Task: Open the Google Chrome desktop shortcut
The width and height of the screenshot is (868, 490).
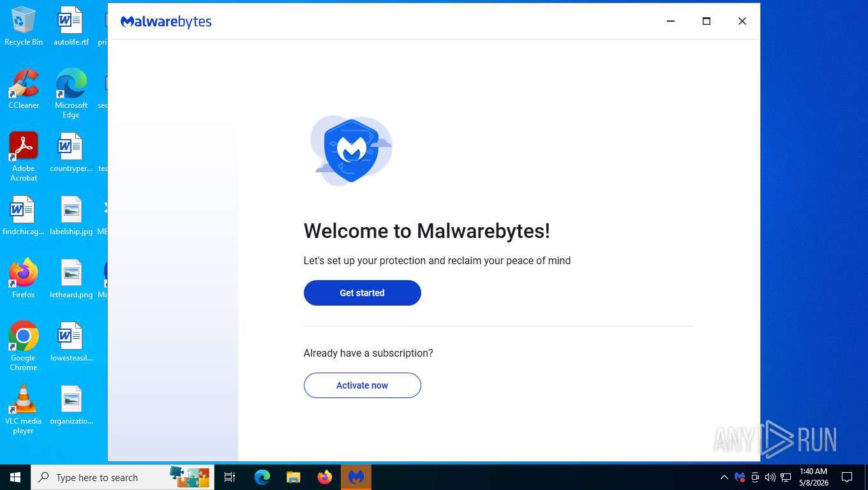Action: click(x=24, y=346)
